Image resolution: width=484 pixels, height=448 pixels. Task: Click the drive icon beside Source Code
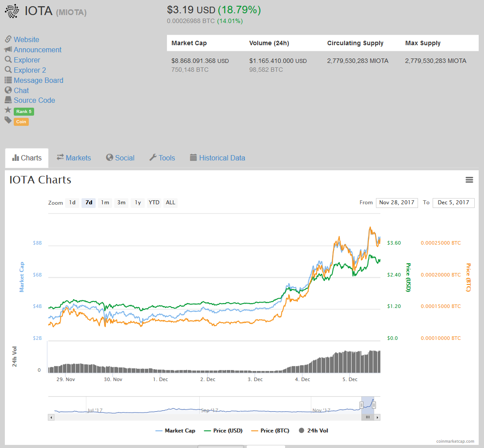[x=8, y=100]
